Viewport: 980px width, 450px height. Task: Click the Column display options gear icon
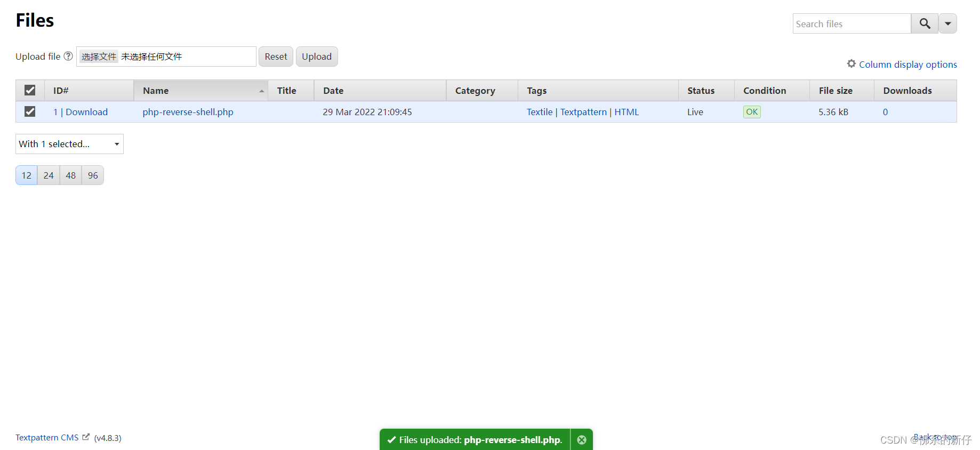(852, 63)
